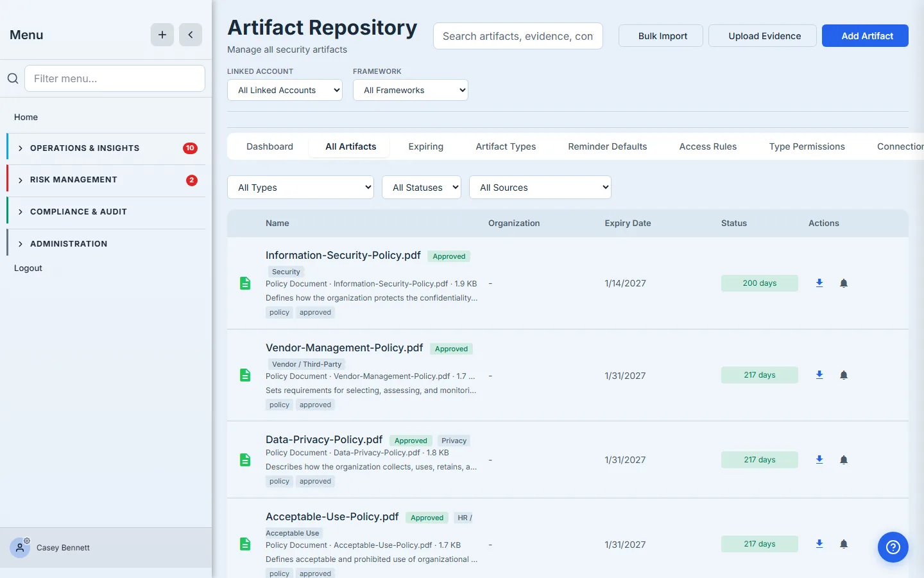Click the document icon for Vendor-Management-Policy.pdf
The width and height of the screenshot is (924, 578).
245,375
